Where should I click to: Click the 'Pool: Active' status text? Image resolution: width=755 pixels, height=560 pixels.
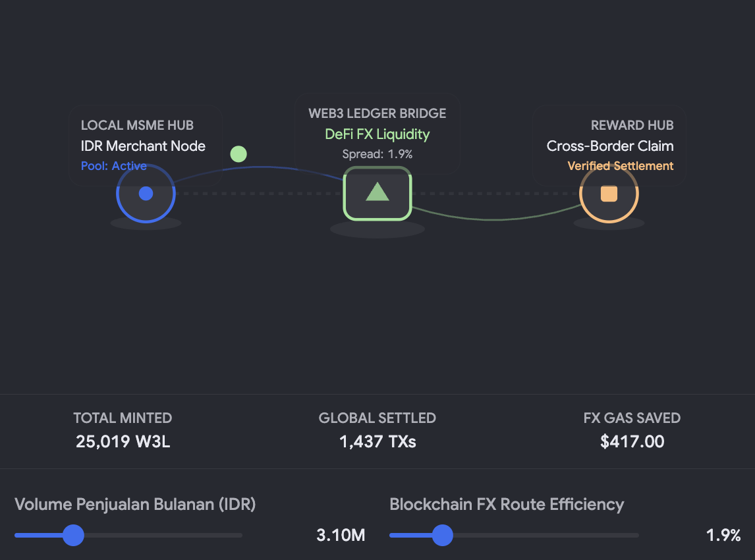[113, 166]
